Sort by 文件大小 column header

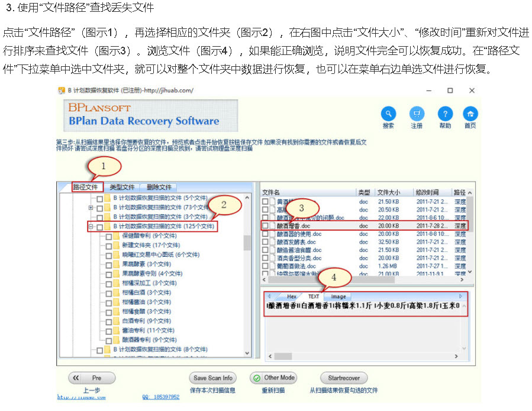coord(389,193)
